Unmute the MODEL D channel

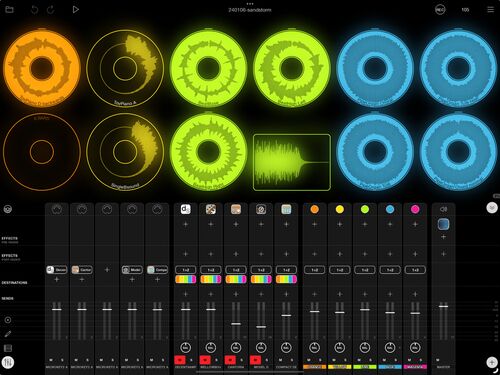point(256,360)
